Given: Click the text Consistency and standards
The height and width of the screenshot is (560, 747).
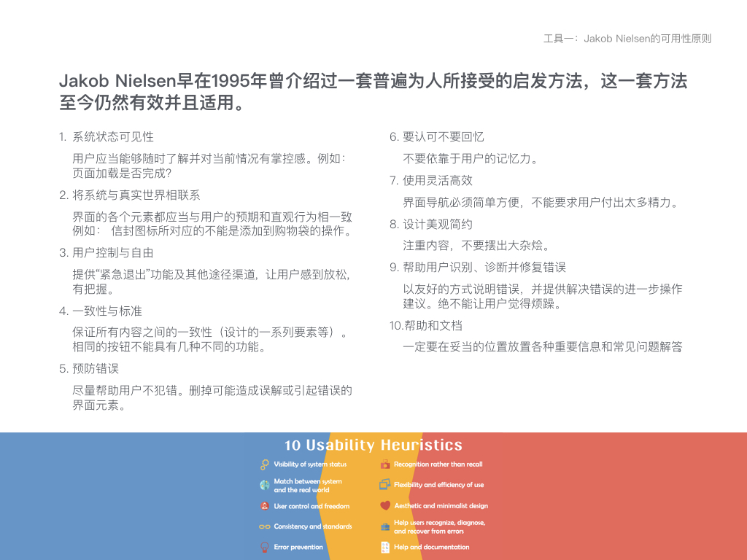Looking at the screenshot, I should pyautogui.click(x=313, y=526).
